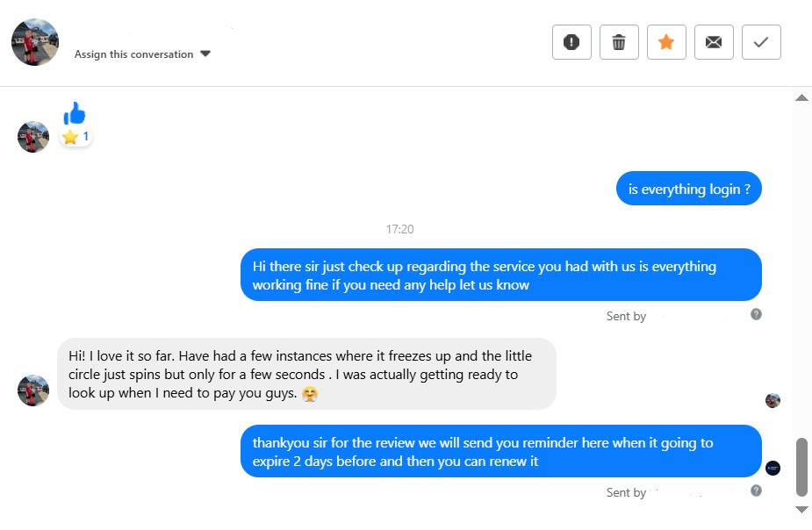This screenshot has width=812, height=530.
Task: Click help icon beside first Sent by
Action: click(756, 314)
